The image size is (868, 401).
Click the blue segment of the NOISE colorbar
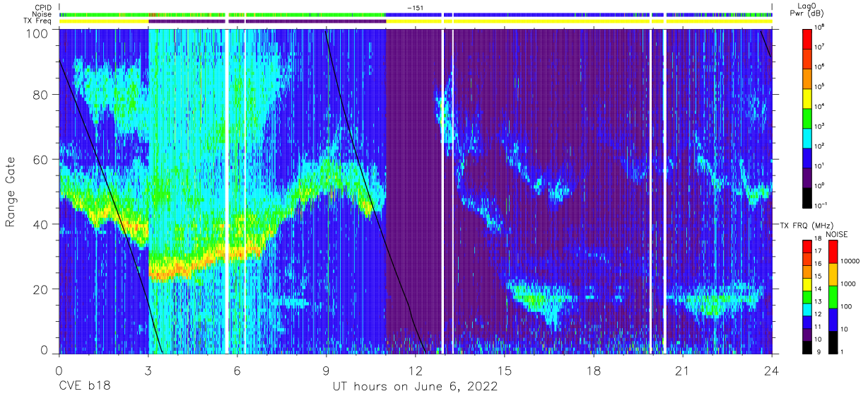click(832, 320)
